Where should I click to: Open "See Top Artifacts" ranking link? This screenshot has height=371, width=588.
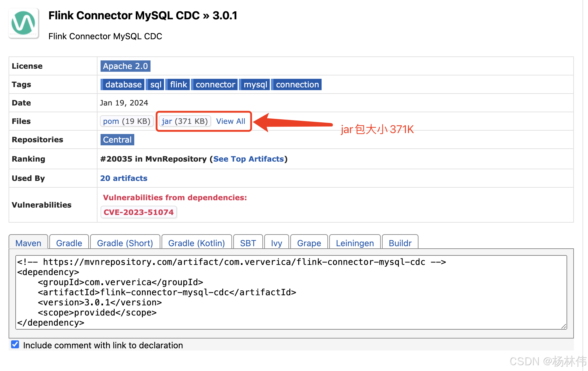tap(248, 159)
